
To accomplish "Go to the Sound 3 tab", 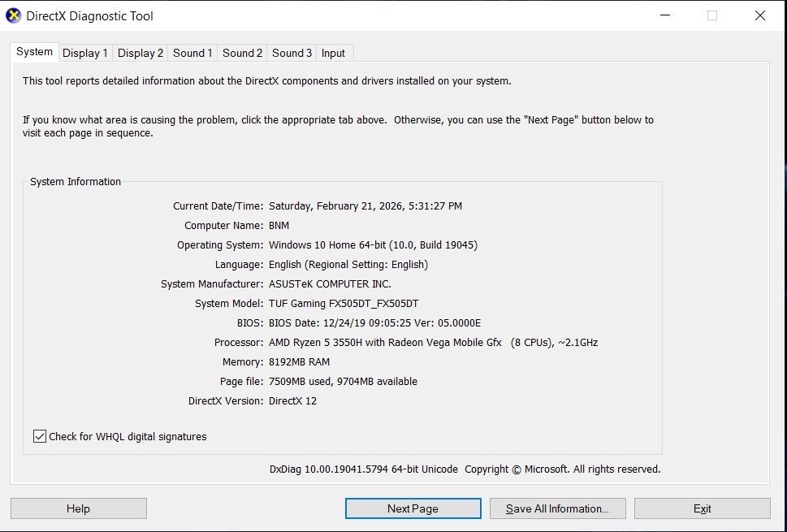I will click(x=292, y=54).
